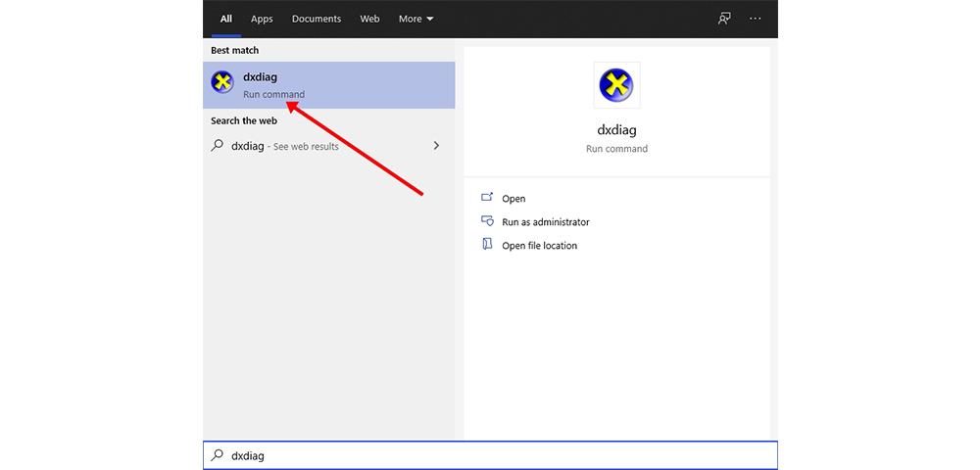Open the feedback icon in header

click(x=724, y=19)
